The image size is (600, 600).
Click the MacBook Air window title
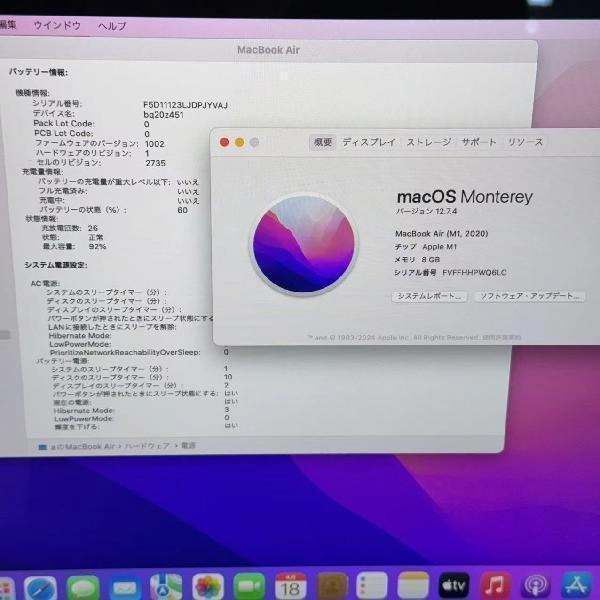click(268, 50)
